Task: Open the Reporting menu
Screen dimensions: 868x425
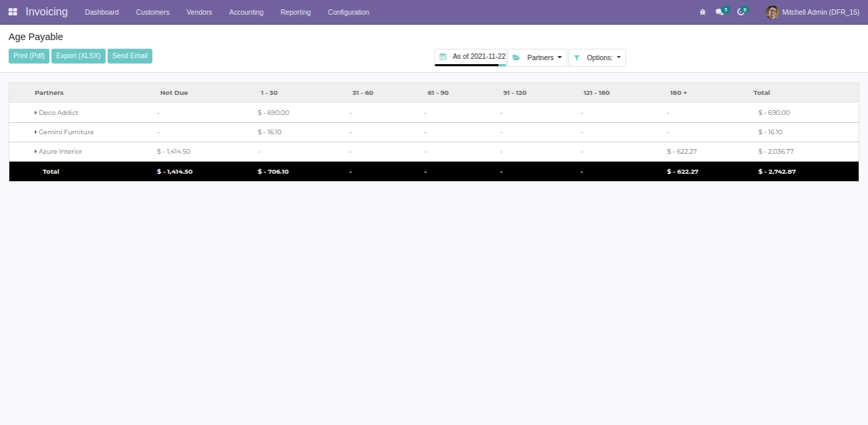Action: coord(296,12)
